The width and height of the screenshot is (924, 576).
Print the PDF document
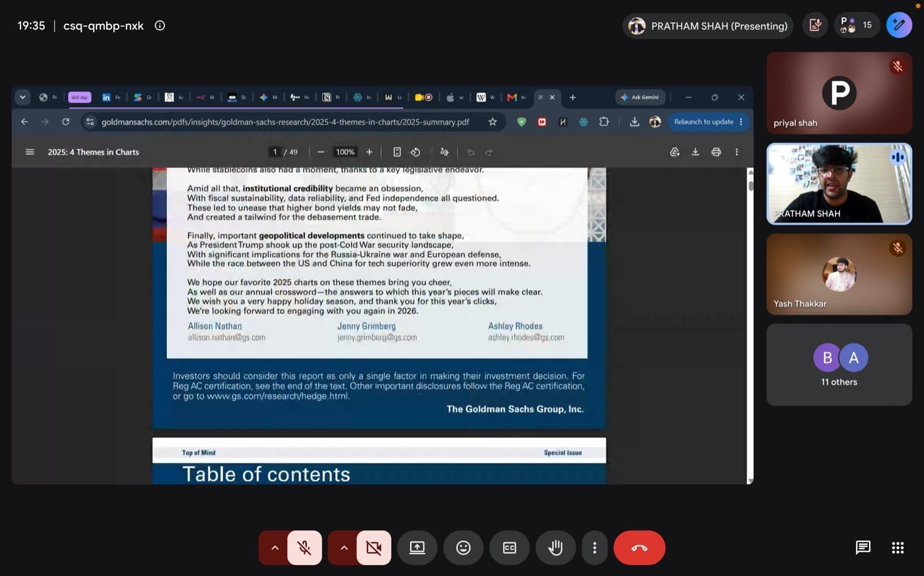tap(716, 152)
